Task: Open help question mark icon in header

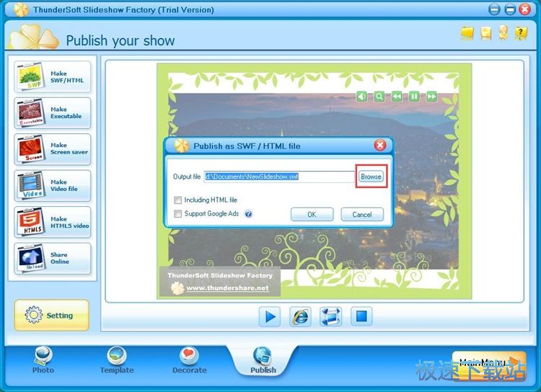Action: (x=521, y=32)
